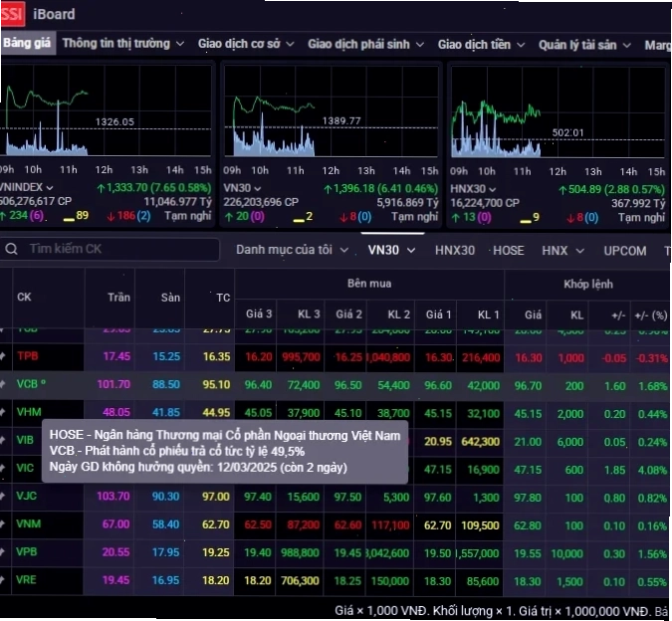Pin the VCB row icon
This screenshot has width=672, height=621.
tap(3, 384)
